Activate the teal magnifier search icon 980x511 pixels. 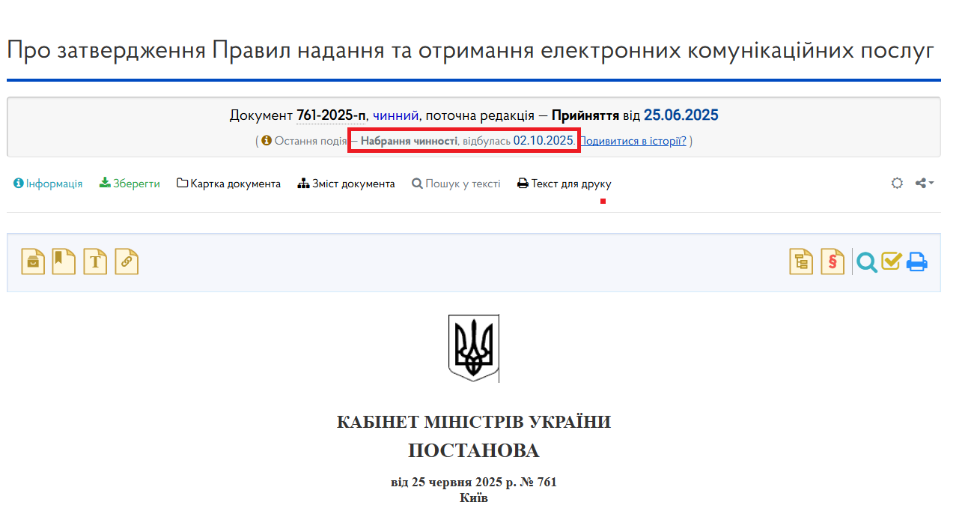pyautogui.click(x=866, y=262)
